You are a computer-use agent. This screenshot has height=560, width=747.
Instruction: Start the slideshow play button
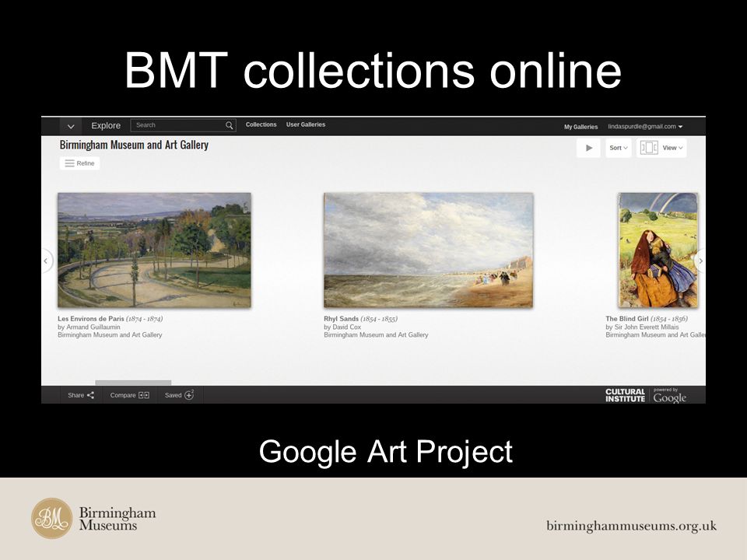pos(588,148)
